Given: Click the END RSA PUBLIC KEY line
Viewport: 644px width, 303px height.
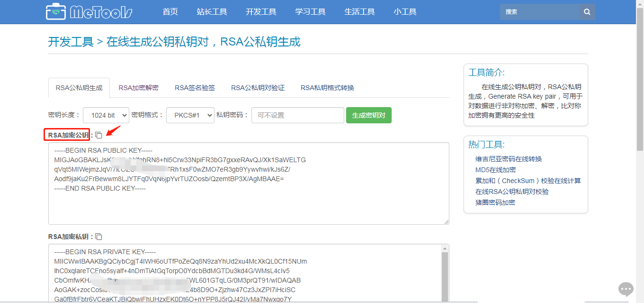Looking at the screenshot, I should [x=100, y=188].
